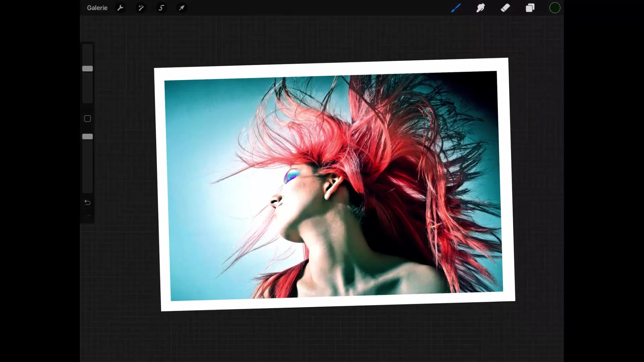This screenshot has height=362, width=644.
Task: Select the Smudge tool
Action: [480, 8]
